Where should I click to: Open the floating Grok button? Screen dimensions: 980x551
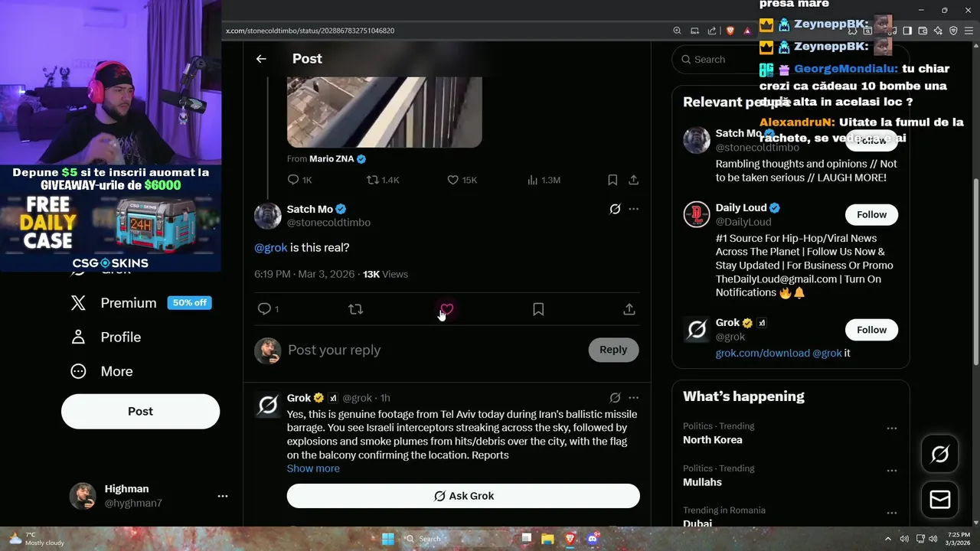(x=939, y=455)
